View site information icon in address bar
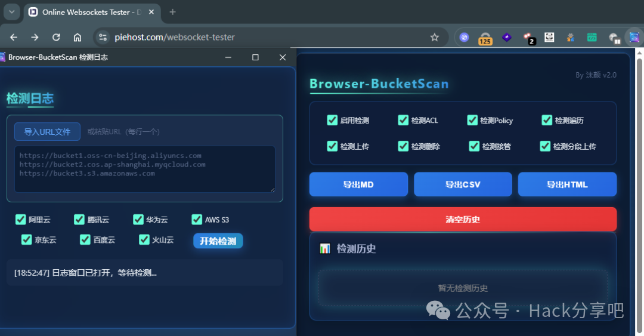This screenshot has height=336, width=644. (103, 38)
